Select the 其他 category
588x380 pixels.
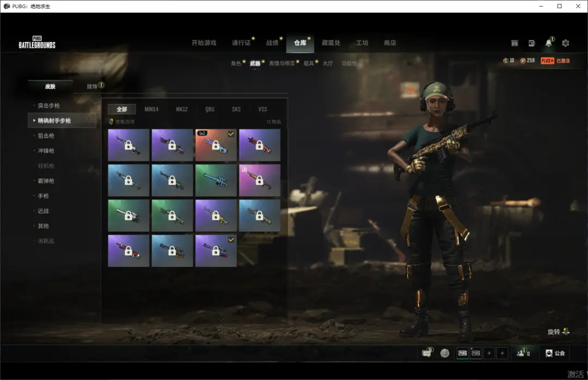coord(44,226)
